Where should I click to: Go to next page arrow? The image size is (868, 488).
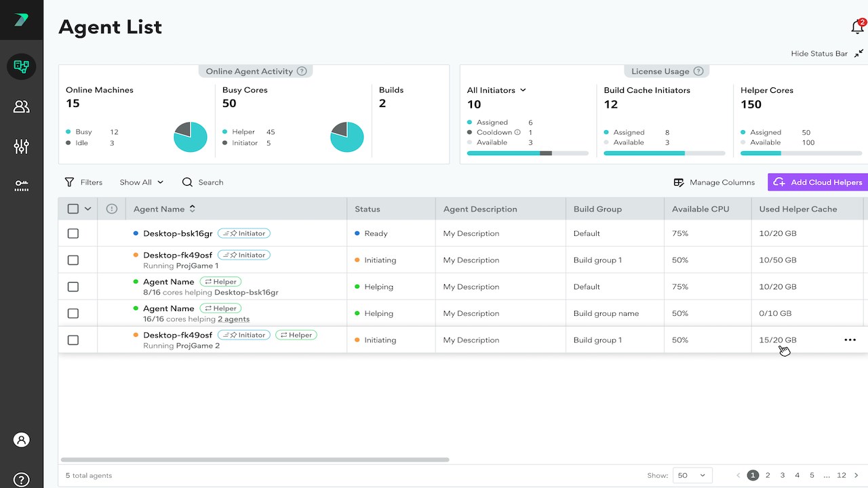[x=856, y=475]
